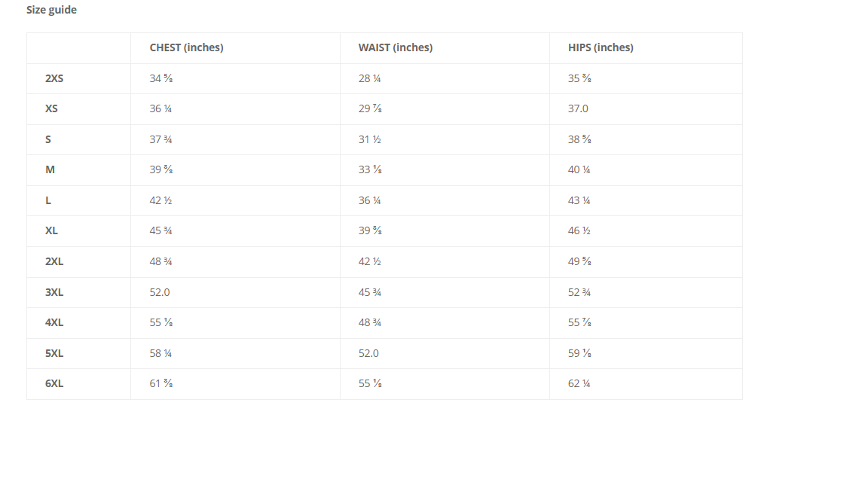Image resolution: width=868 pixels, height=488 pixels.
Task: Click the 5XL size row label
Action: (x=54, y=353)
